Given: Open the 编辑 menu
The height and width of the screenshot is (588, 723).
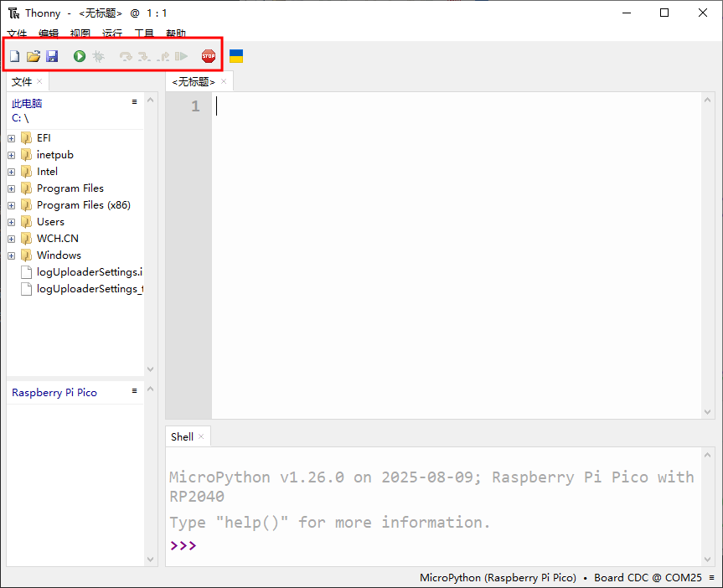Looking at the screenshot, I should [49, 34].
